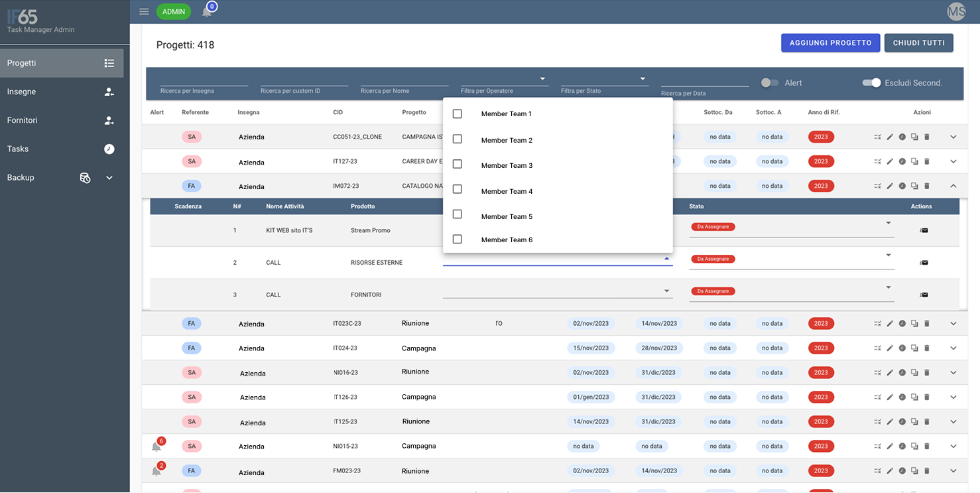Check the Member Team 2 checkbox

[x=458, y=139]
